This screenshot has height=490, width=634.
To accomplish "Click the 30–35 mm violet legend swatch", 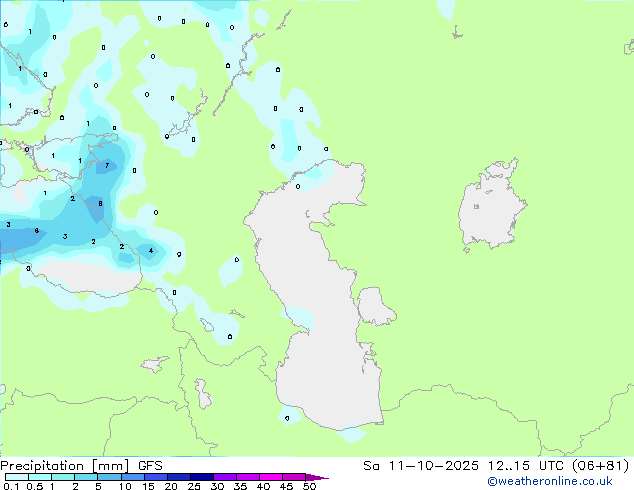I will point(224,477).
